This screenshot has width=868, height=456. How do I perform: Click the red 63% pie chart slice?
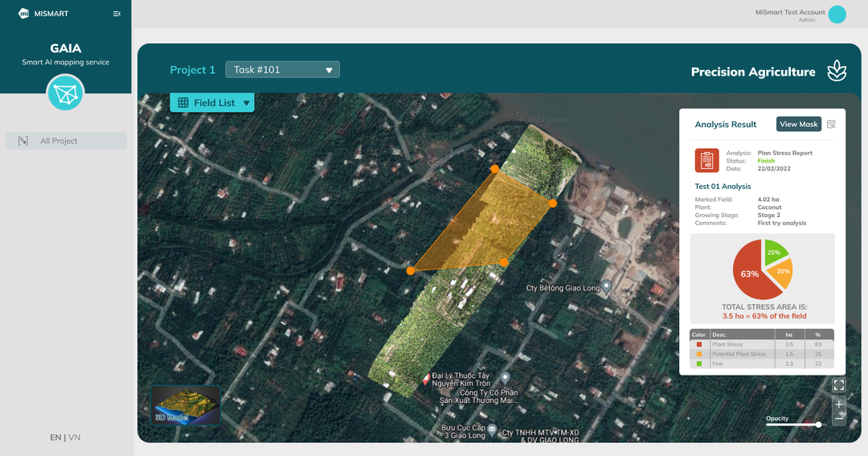click(748, 273)
